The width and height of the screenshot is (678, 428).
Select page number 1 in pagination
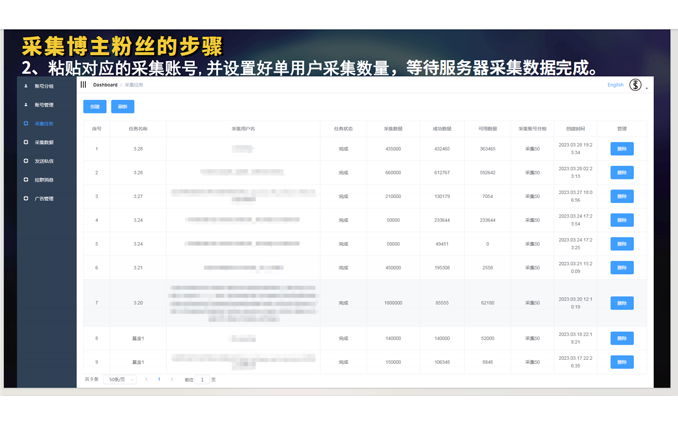[159, 380]
